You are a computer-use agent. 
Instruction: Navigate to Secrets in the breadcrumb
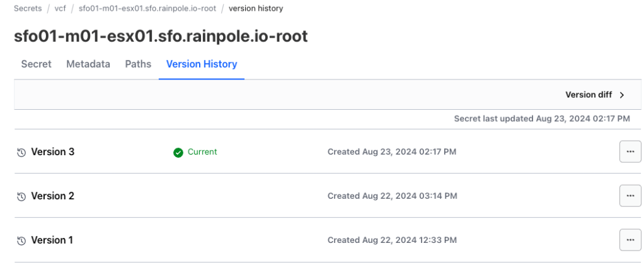point(28,8)
